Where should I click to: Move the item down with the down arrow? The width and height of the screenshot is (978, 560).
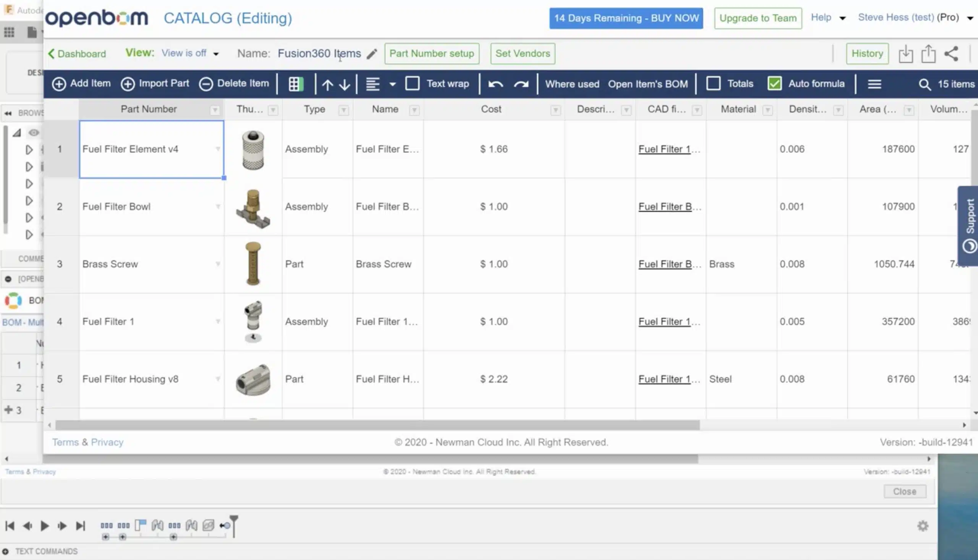(345, 84)
